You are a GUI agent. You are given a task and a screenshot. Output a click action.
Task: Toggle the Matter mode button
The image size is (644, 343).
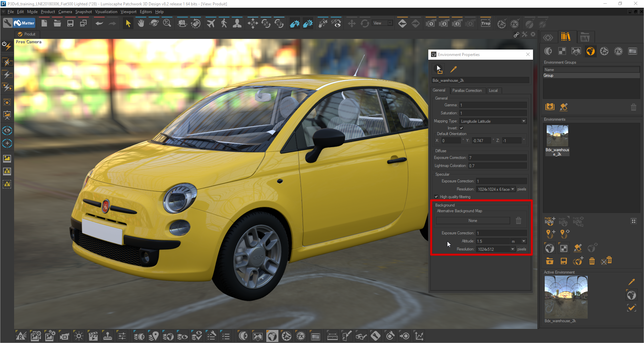tap(24, 23)
